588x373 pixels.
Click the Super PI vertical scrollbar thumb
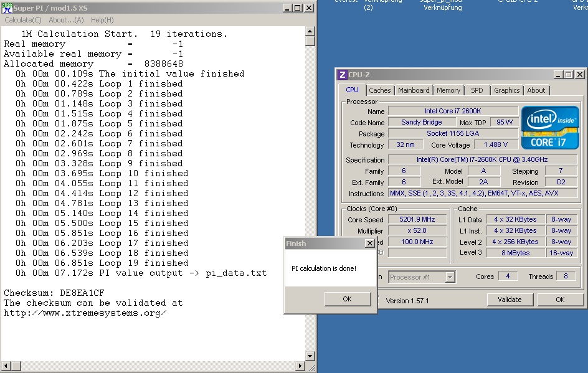(310, 41)
